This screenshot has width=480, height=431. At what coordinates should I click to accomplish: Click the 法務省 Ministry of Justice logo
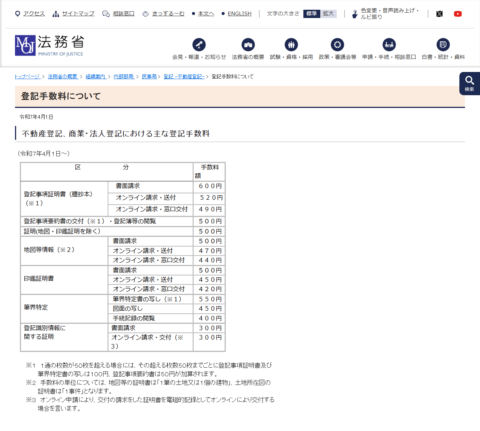click(x=49, y=45)
